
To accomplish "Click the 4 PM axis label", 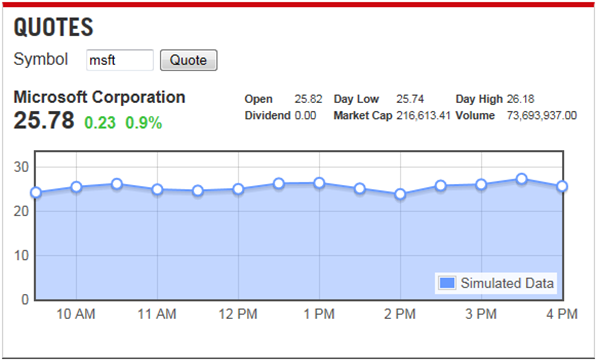I will (562, 314).
